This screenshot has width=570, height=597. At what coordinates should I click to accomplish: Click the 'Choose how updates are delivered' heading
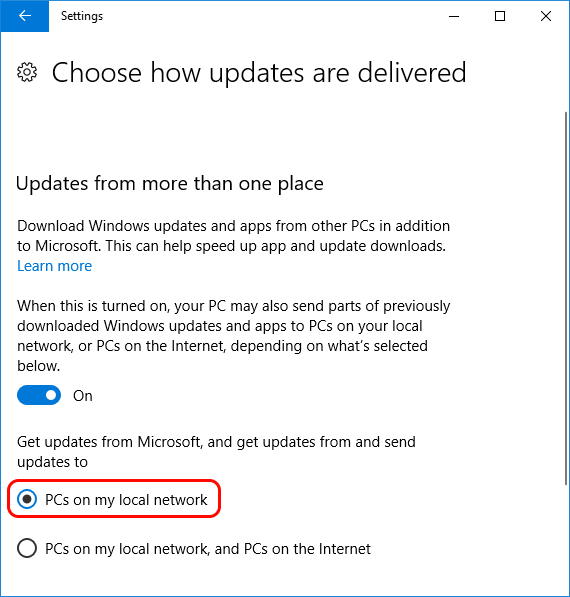[259, 72]
